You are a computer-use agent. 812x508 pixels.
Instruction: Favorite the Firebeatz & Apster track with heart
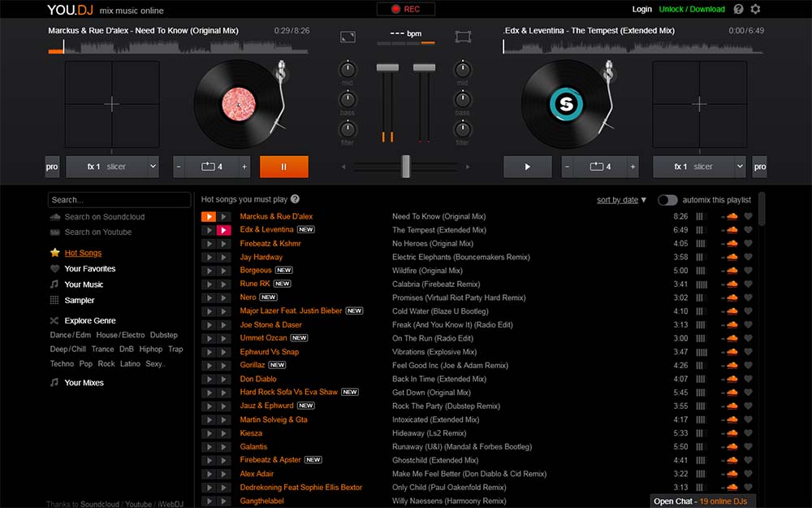[748, 460]
